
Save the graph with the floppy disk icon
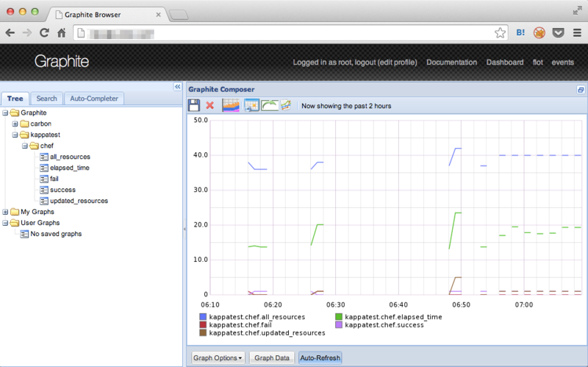click(194, 105)
